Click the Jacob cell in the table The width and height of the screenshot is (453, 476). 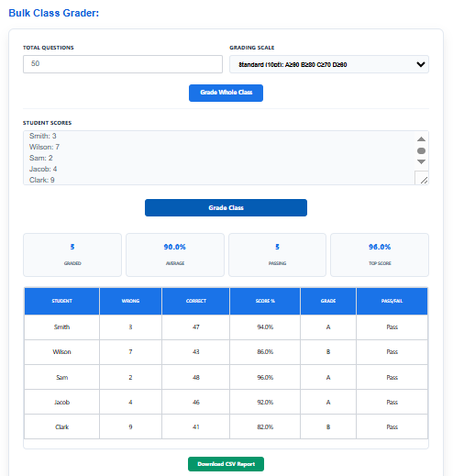coord(61,402)
